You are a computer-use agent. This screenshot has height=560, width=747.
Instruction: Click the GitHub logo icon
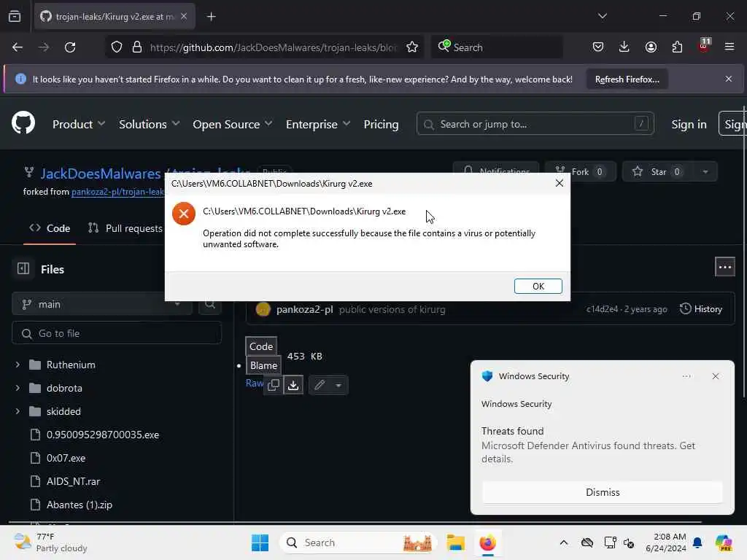(23, 123)
